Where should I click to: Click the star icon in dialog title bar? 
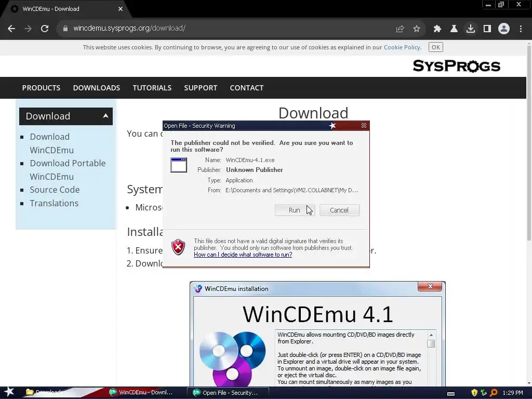[x=332, y=126]
